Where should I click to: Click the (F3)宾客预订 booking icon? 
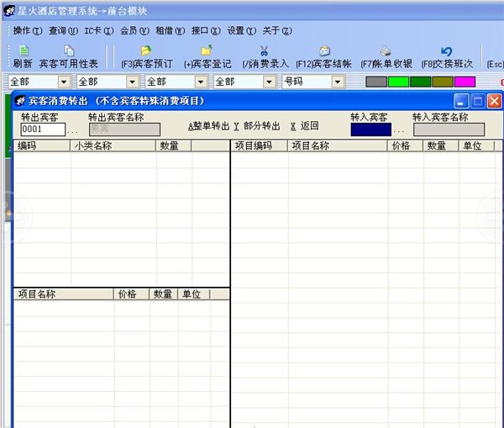pos(146,50)
